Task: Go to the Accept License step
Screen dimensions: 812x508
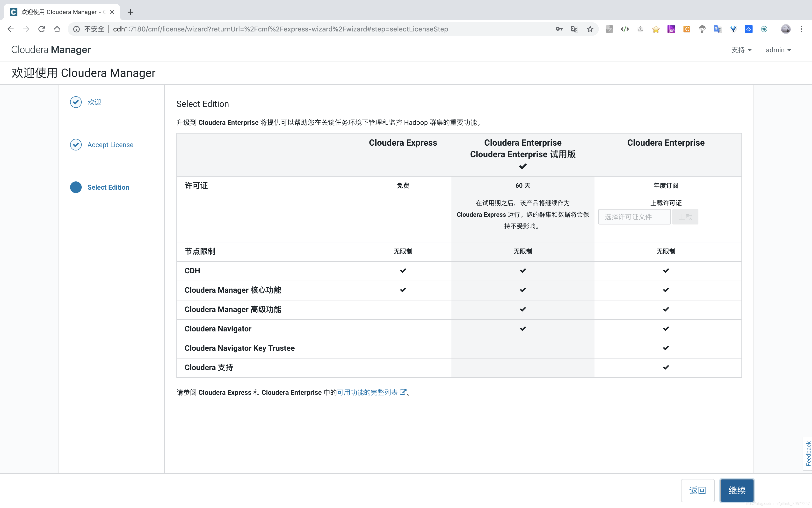Action: 110,145
